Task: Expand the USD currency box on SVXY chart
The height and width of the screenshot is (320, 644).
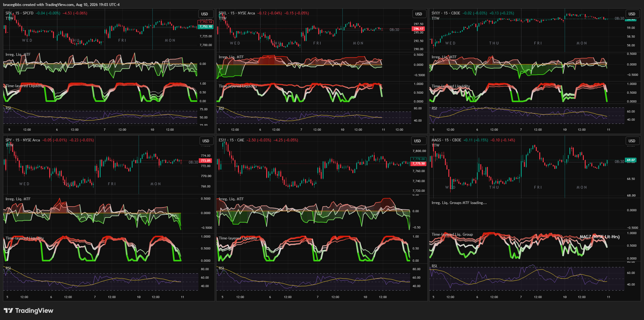Action: coord(632,14)
